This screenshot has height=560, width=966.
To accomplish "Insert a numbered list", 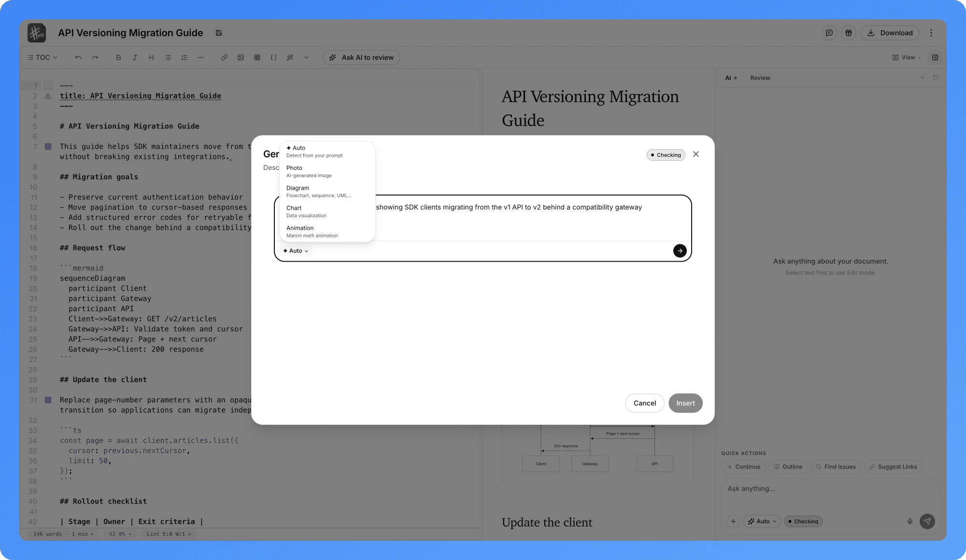I will click(184, 57).
